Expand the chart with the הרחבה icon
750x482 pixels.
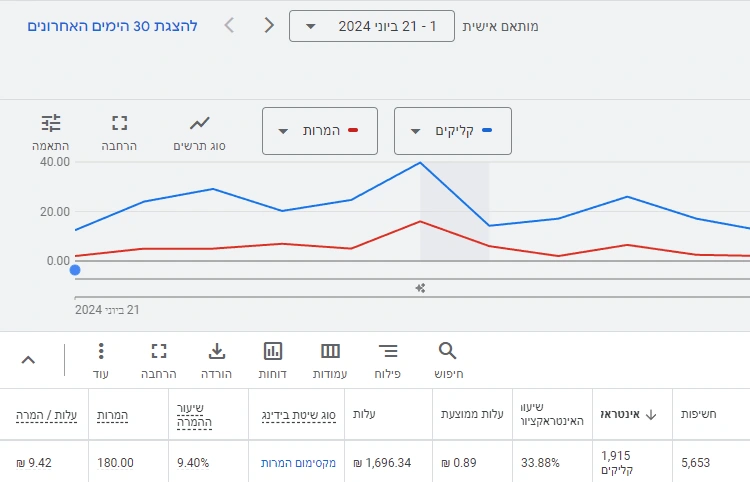(120, 124)
